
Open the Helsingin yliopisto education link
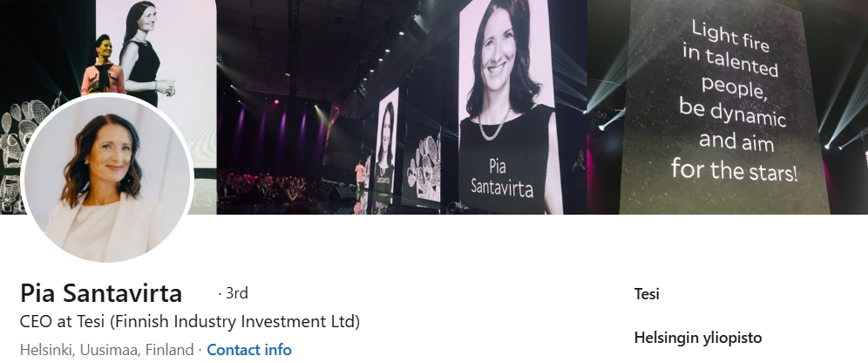pos(697,338)
